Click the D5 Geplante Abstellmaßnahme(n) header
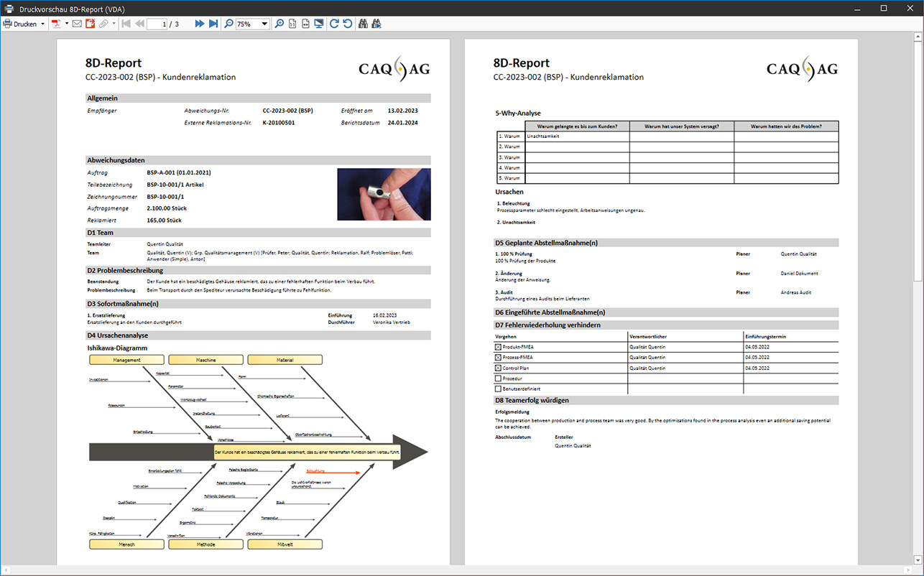Image resolution: width=924 pixels, height=576 pixels. 666,242
